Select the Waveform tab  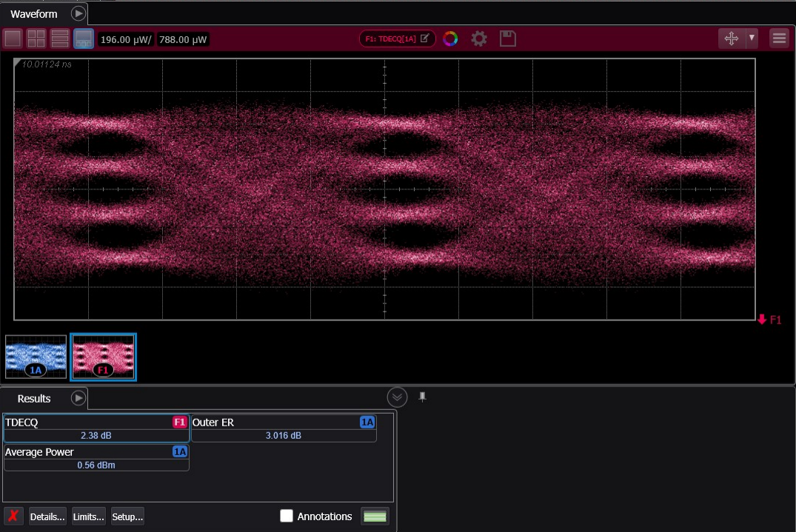coord(34,14)
